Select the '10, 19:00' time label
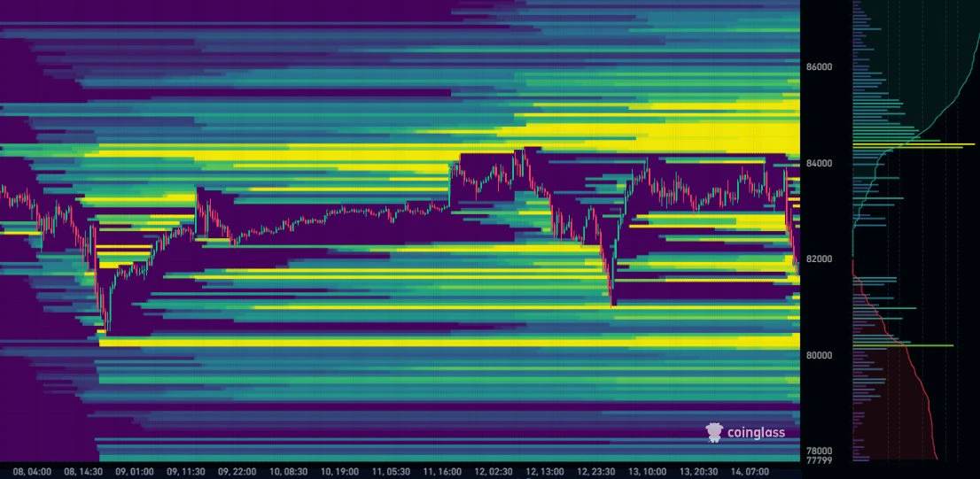The height and width of the screenshot is (479, 980). [x=339, y=472]
